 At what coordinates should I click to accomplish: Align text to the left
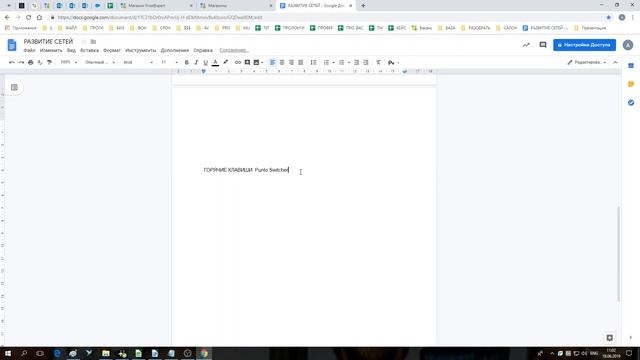[272, 62]
